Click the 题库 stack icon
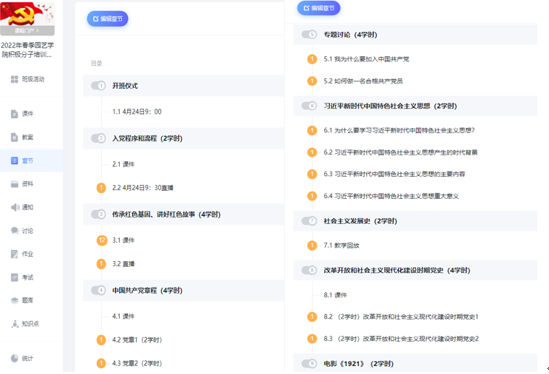549x374 pixels. pyautogui.click(x=14, y=300)
